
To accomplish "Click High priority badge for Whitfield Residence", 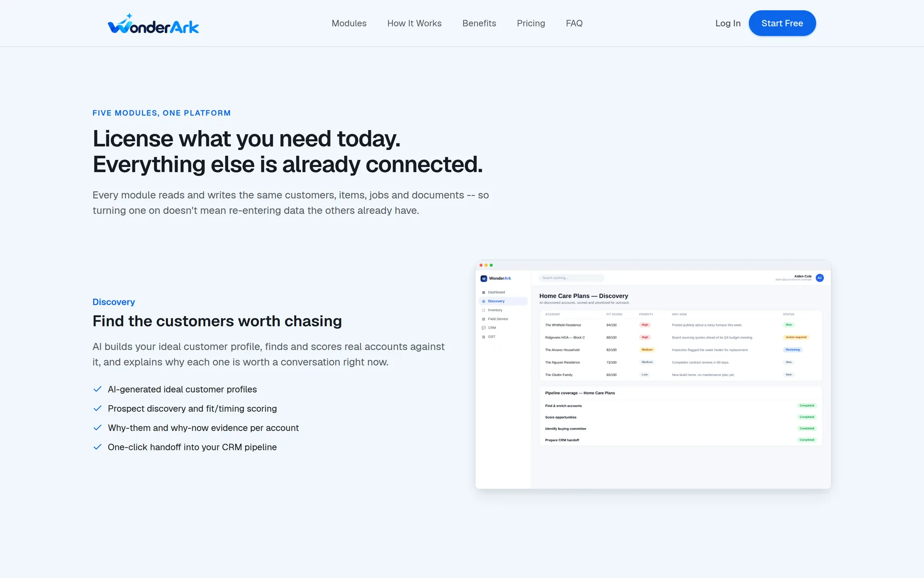I will tap(645, 325).
